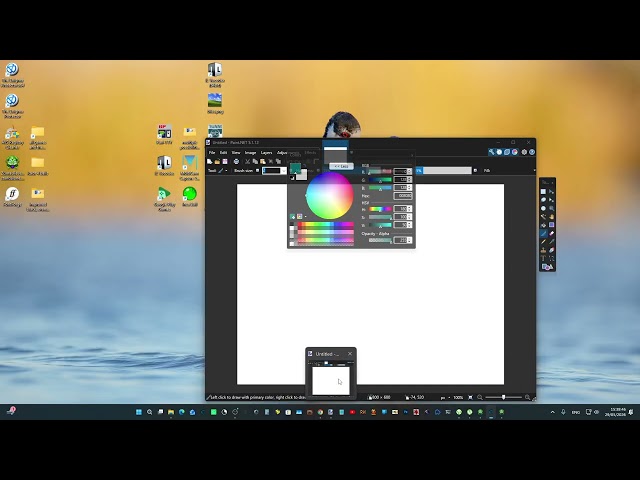Open the current Tool chooser dropdown
640x480 pixels.
(x=224, y=171)
